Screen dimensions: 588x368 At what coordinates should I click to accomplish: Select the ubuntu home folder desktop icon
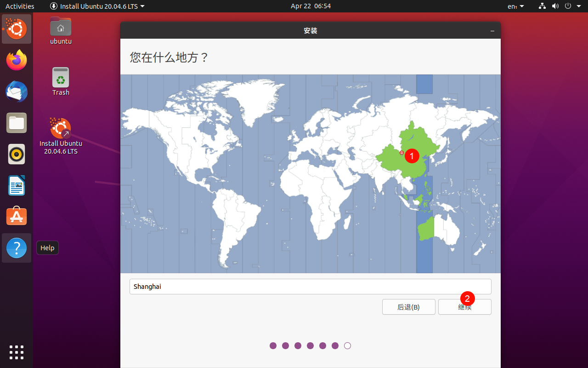click(61, 30)
